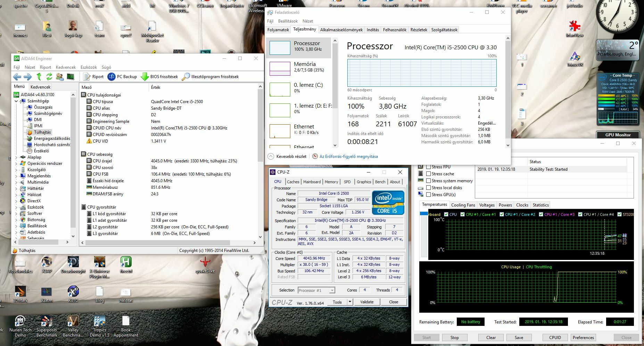This screenshot has width=644, height=346.
Task: Enable Stress FPU checkbox
Action: point(429,167)
